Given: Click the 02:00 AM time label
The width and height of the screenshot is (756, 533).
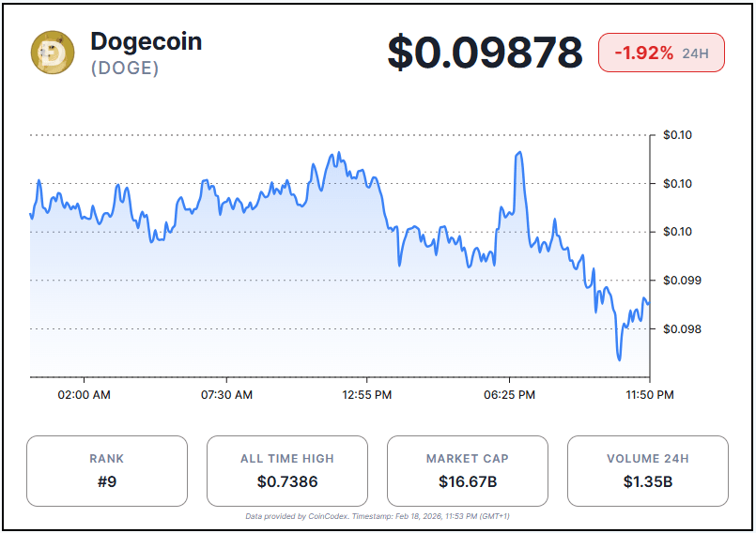Looking at the screenshot, I should click(84, 395).
